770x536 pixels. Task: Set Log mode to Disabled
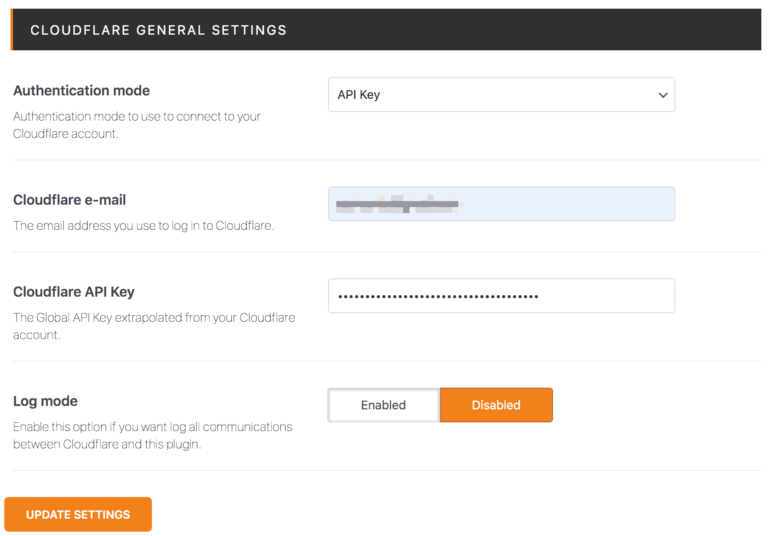click(x=496, y=405)
